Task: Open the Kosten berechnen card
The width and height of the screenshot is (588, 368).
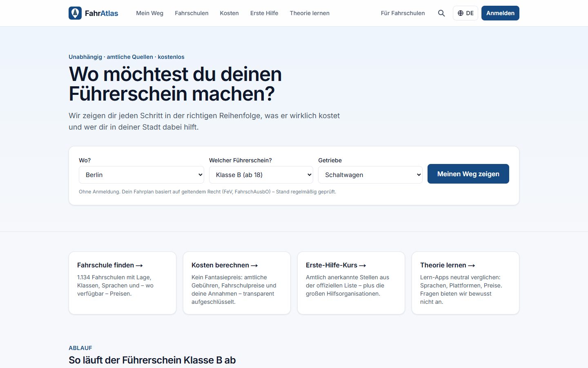Action: click(x=237, y=283)
